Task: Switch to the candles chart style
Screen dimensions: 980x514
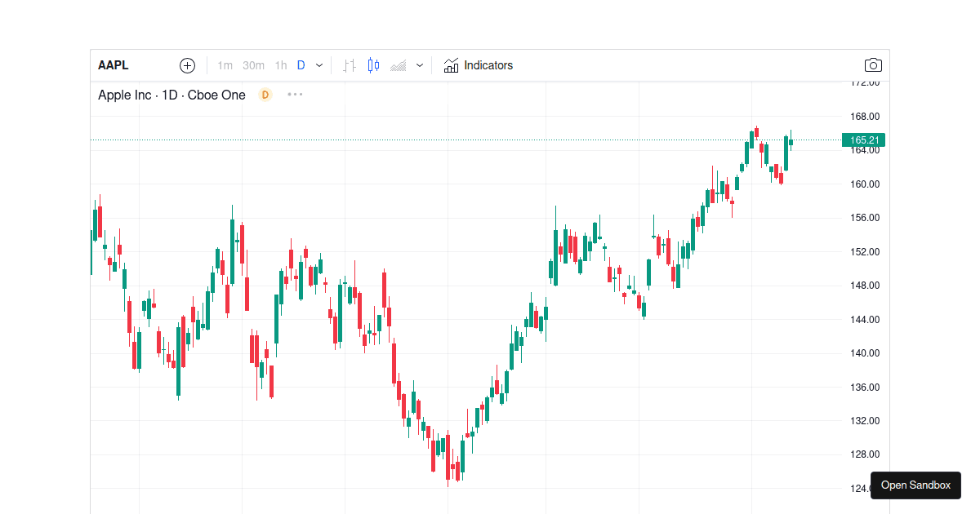Action: [x=374, y=65]
